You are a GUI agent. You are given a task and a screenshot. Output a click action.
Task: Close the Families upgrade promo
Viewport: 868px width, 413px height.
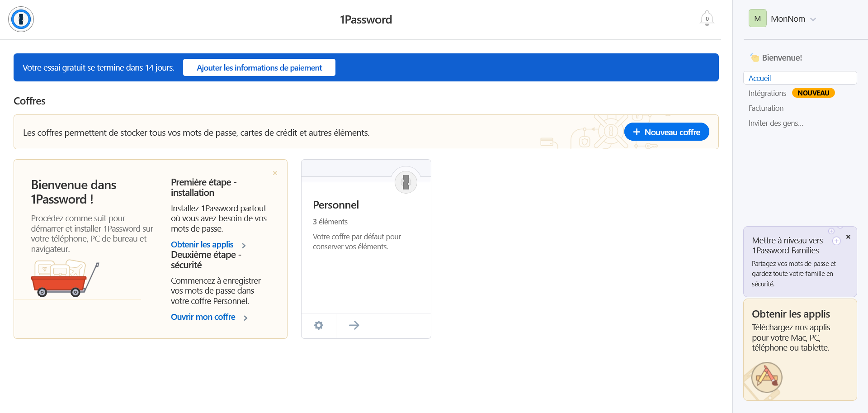[x=848, y=237]
